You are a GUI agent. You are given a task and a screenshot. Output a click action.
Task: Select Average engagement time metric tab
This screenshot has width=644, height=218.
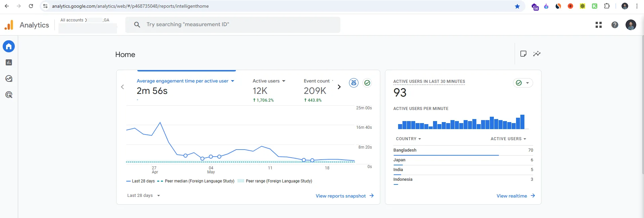[x=185, y=81]
